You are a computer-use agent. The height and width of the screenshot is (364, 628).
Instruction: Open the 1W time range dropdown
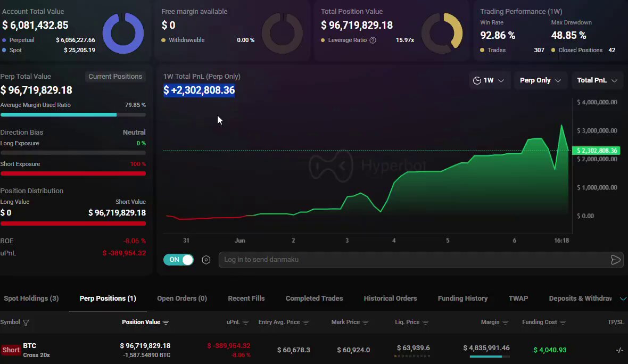tap(489, 80)
